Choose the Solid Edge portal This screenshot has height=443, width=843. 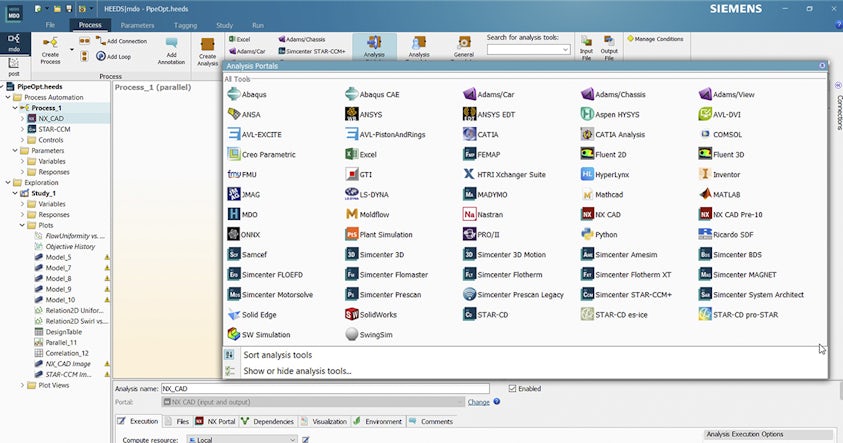click(252, 314)
